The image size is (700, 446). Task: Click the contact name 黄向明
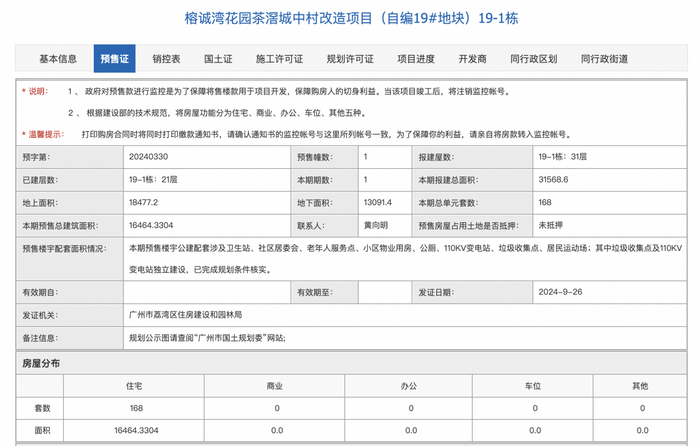tap(375, 225)
